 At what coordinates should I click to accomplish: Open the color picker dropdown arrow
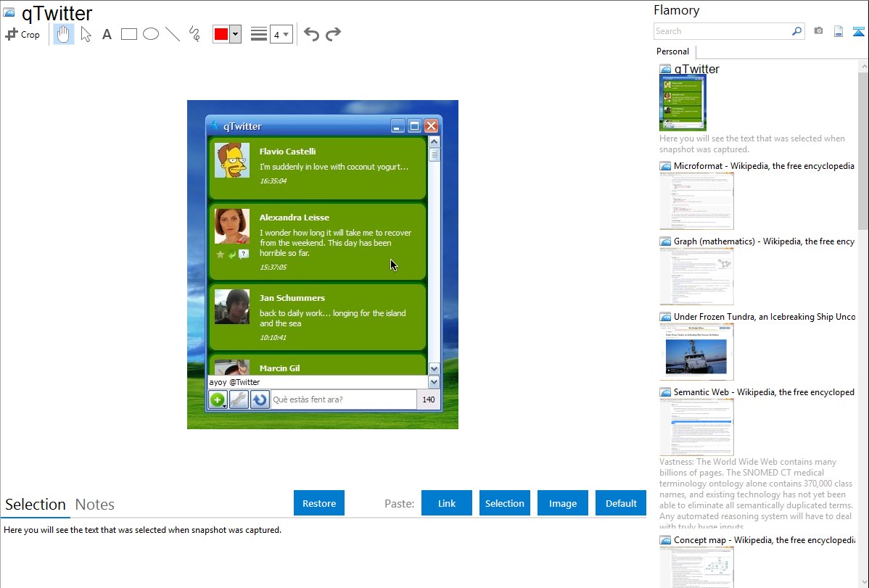tap(235, 34)
